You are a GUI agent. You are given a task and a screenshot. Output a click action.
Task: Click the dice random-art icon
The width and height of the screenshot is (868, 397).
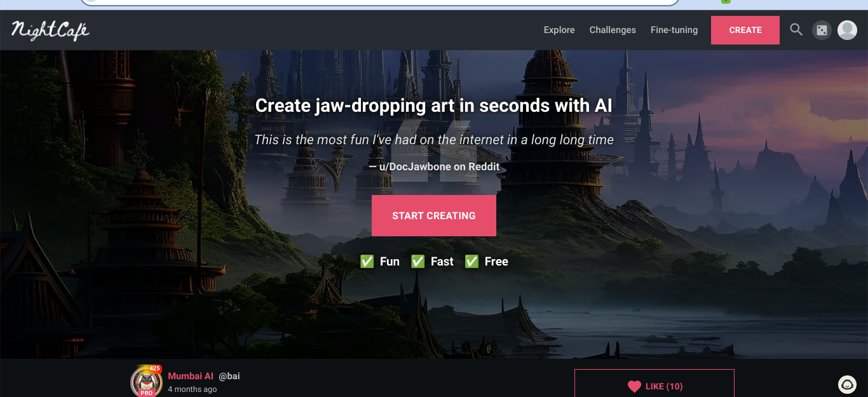tap(822, 30)
